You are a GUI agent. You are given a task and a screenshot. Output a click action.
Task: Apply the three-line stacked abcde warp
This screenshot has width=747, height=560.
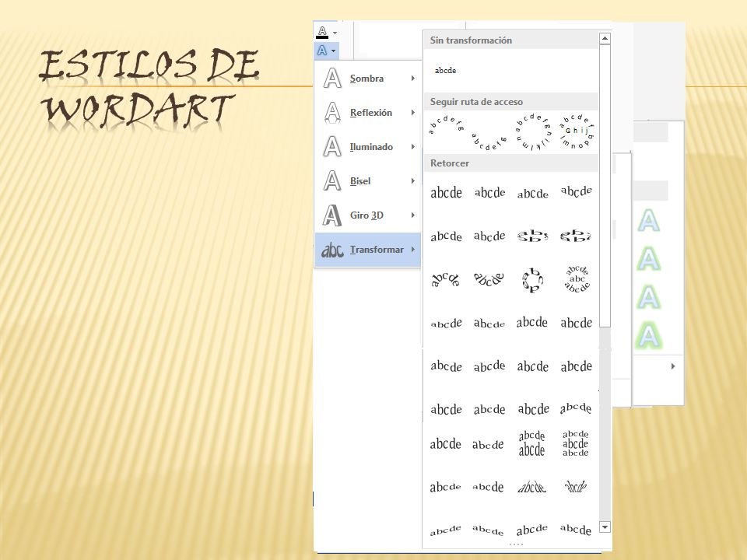click(x=576, y=443)
